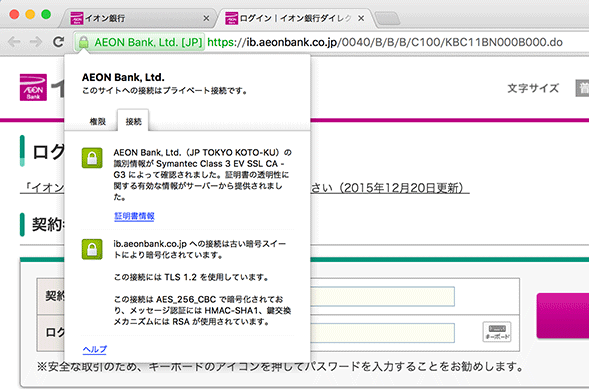
Task: Open the 接続 tab in site popup
Action: click(133, 121)
